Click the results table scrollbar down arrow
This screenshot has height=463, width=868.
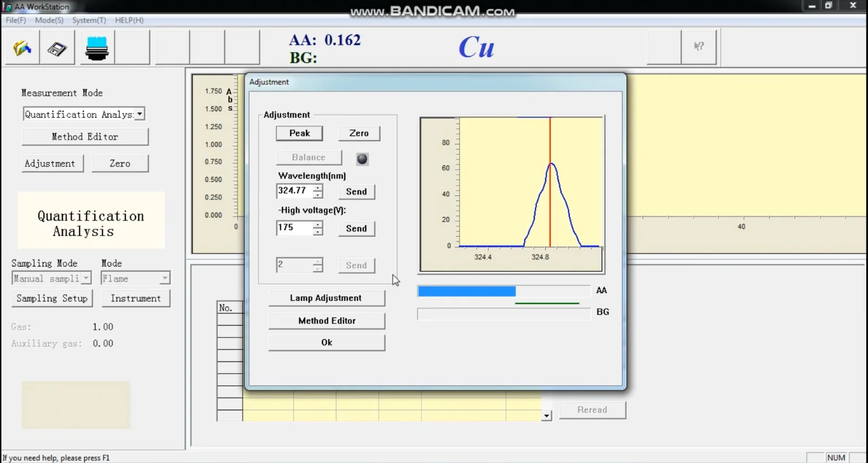pyautogui.click(x=546, y=416)
